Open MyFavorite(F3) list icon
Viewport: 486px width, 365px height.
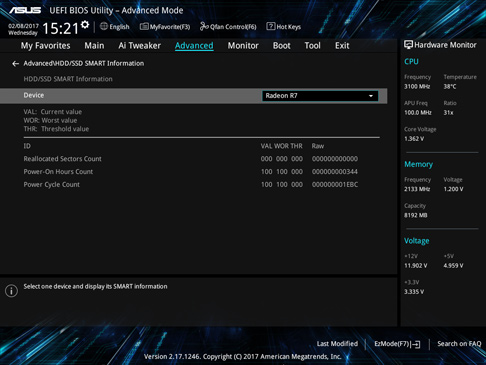pos(144,26)
